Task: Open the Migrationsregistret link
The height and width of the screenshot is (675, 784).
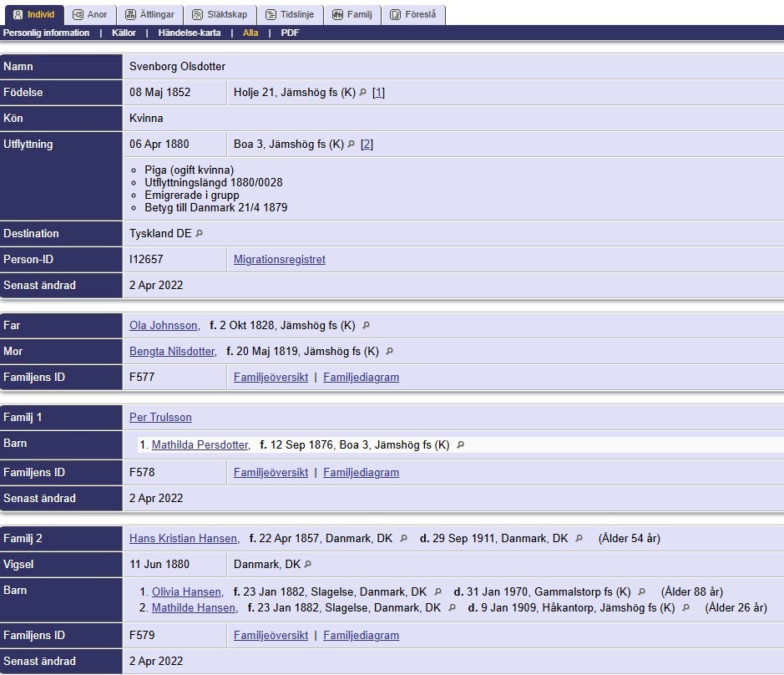Action: 280,259
